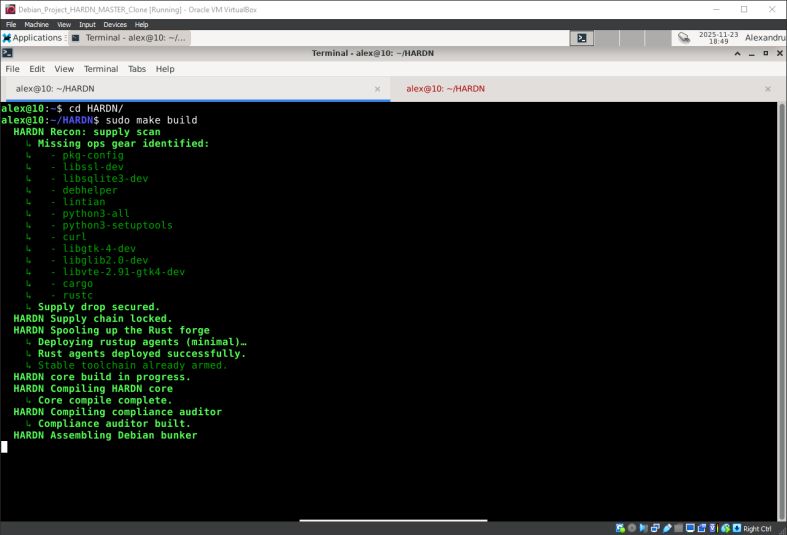The width and height of the screenshot is (787, 535).
Task: Open VirtualBox File menu
Action: 11,24
